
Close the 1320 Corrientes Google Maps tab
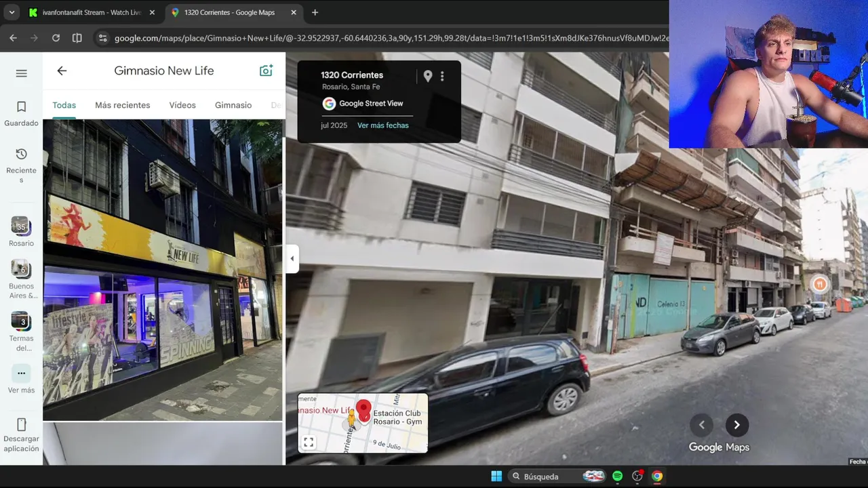[x=294, y=12]
